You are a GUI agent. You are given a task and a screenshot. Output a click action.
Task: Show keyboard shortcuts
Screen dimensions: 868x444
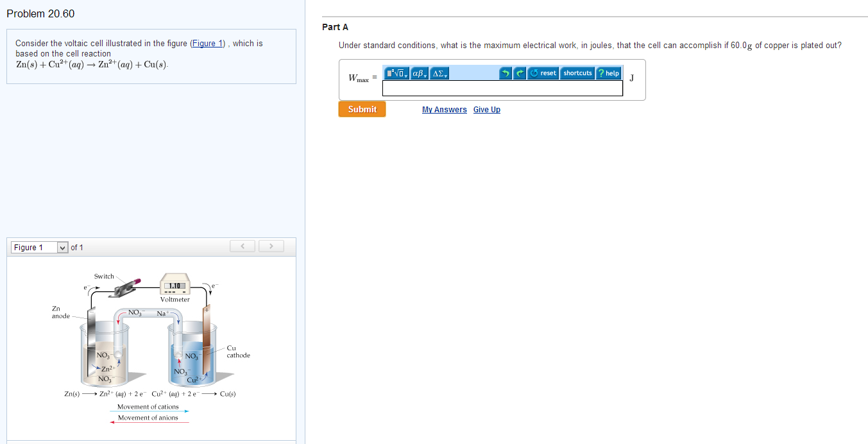577,73
